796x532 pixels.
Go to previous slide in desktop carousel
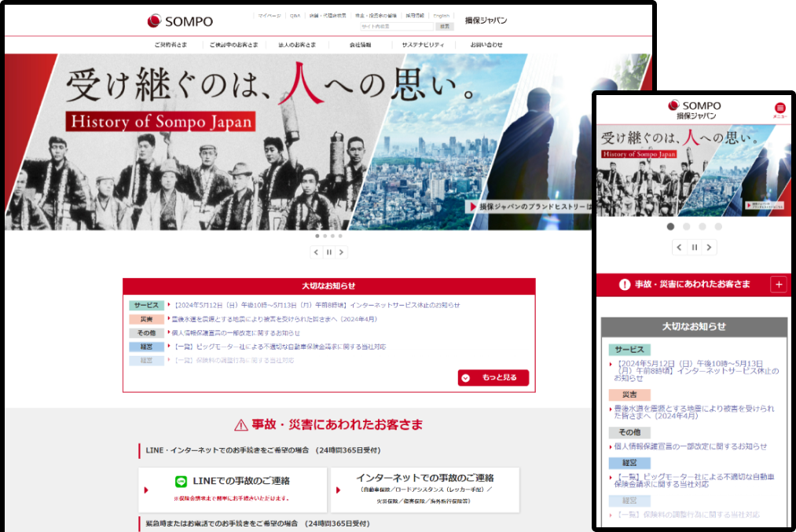click(x=316, y=252)
